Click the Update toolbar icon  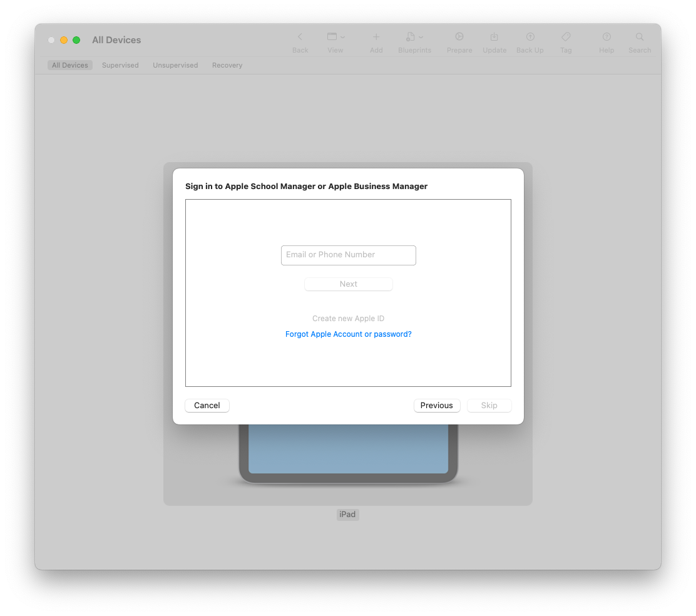[x=494, y=37]
